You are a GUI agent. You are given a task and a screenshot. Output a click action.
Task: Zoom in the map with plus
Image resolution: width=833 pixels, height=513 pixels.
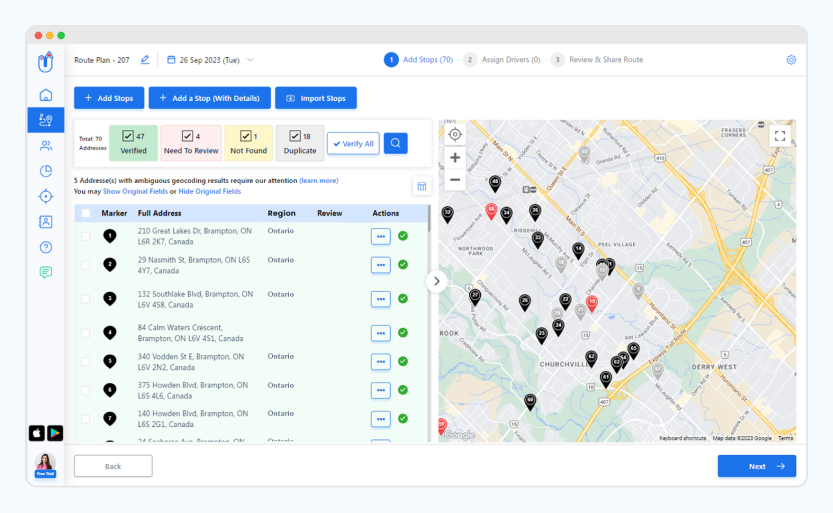[x=455, y=158]
